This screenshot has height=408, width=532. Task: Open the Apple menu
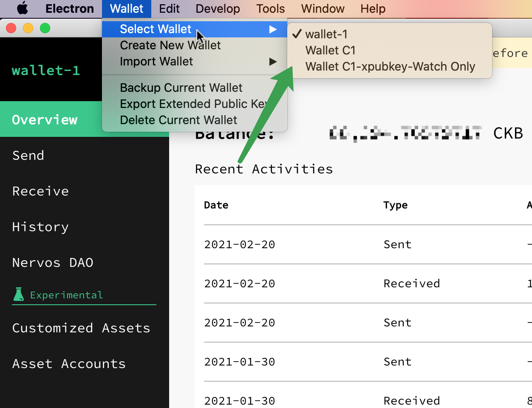pos(23,8)
